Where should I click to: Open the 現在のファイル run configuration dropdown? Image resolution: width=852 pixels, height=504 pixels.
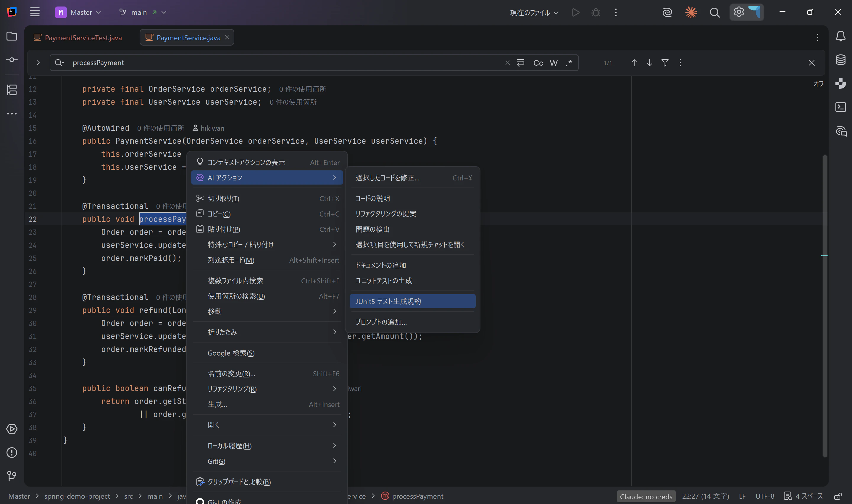534,13
